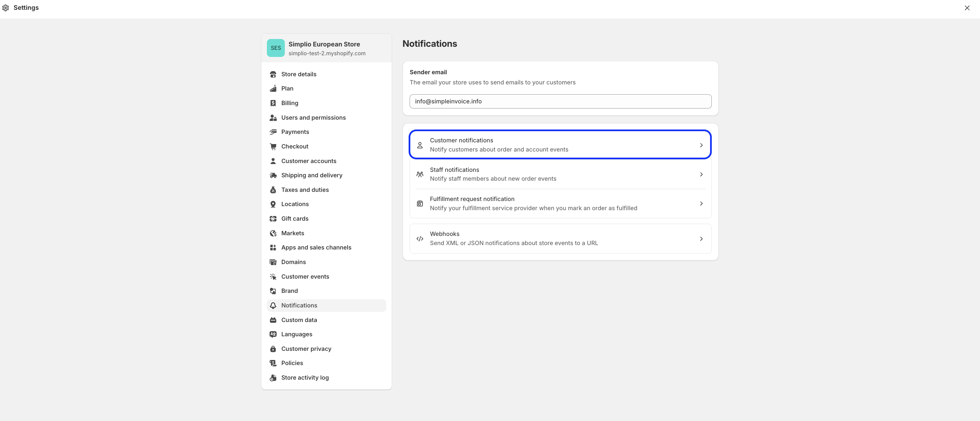
Task: Open Staff notifications using right chevron
Action: coord(701,175)
